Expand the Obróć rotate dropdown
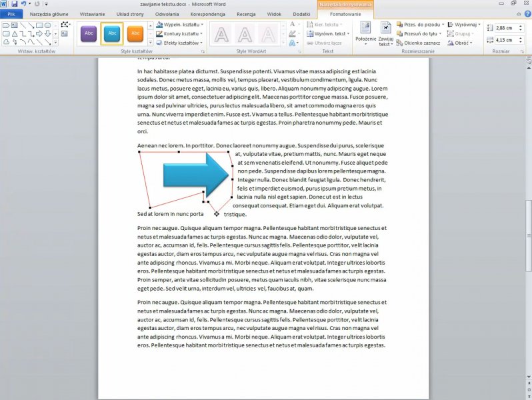 [461, 43]
